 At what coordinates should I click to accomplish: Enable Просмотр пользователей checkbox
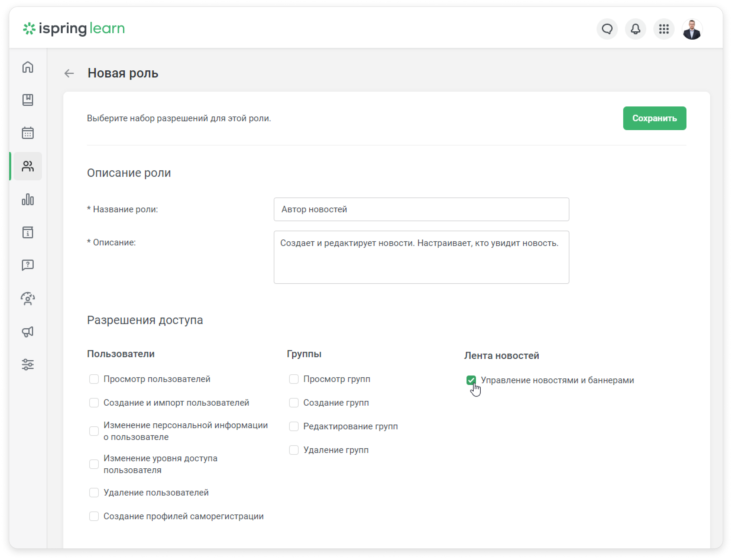(x=94, y=379)
